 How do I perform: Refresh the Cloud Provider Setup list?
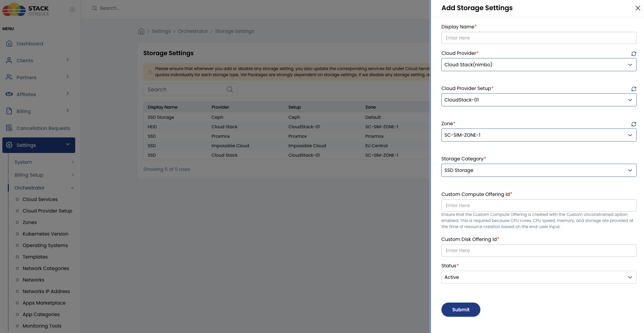pyautogui.click(x=633, y=89)
